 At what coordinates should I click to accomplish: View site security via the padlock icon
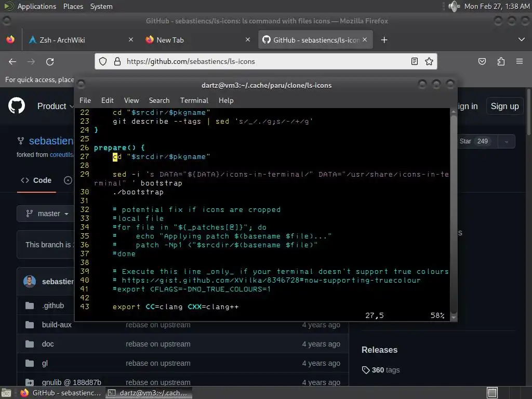tap(117, 61)
